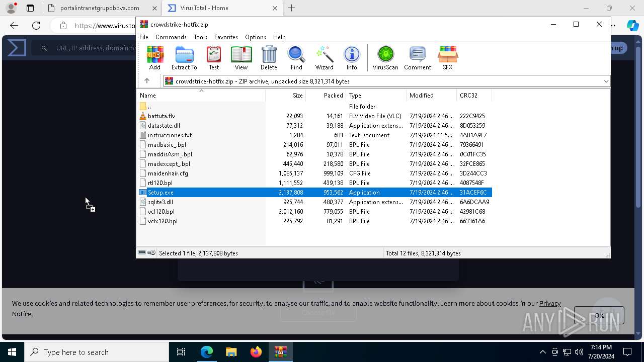Click the parent folder '..' entry
This screenshot has width=644, height=362.
click(x=149, y=107)
